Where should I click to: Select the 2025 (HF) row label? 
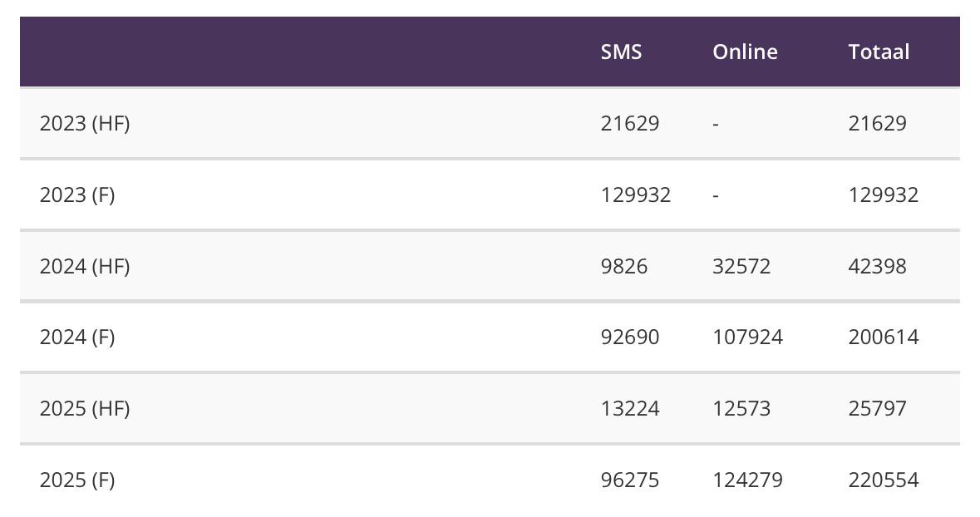pyautogui.click(x=85, y=408)
